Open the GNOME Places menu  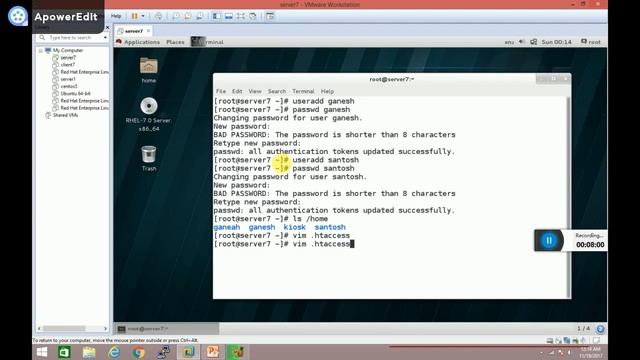pyautogui.click(x=175, y=42)
